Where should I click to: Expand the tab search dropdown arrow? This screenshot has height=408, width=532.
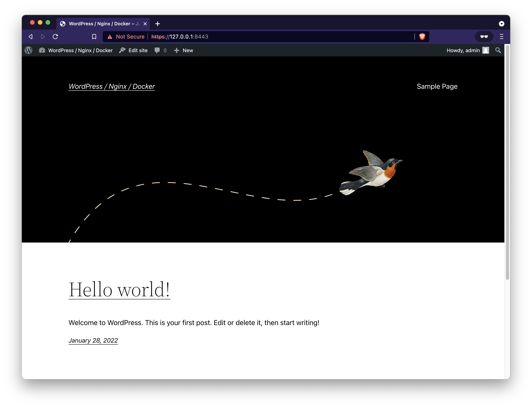click(501, 24)
